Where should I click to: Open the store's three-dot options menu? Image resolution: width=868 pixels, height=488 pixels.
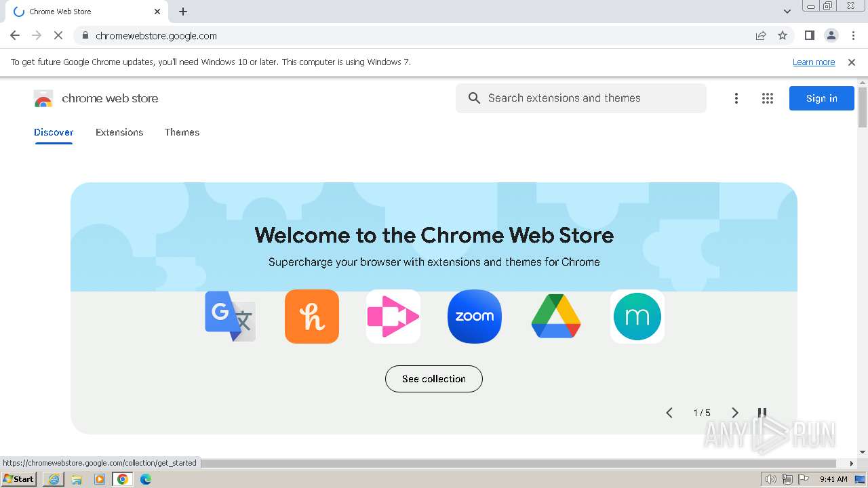[x=736, y=98]
